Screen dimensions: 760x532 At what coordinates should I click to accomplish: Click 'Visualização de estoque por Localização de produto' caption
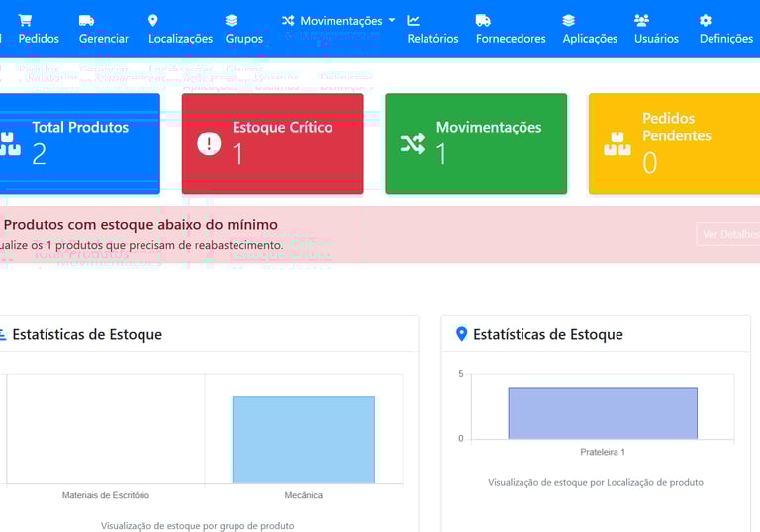click(595, 483)
